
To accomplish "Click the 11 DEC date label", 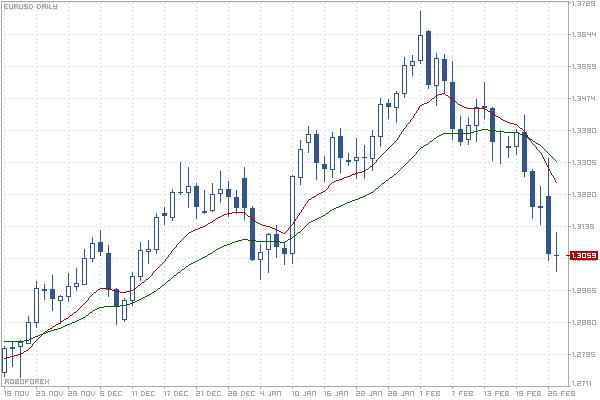I will point(143,393).
